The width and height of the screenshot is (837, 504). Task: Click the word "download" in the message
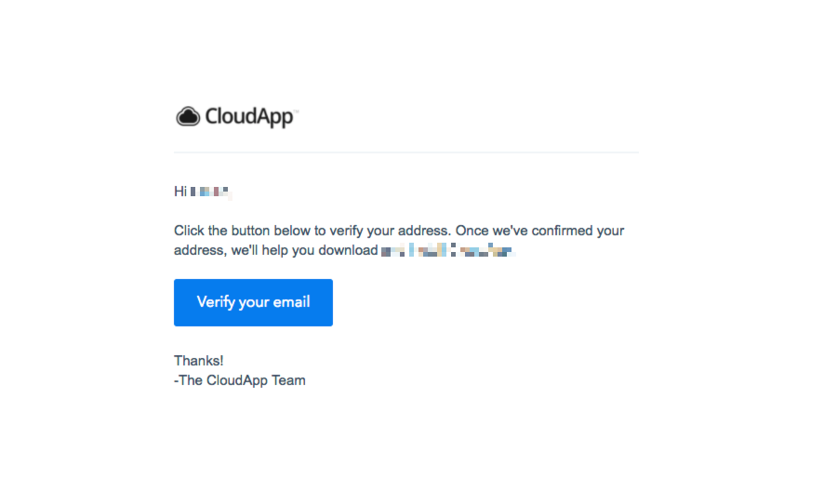(x=348, y=250)
